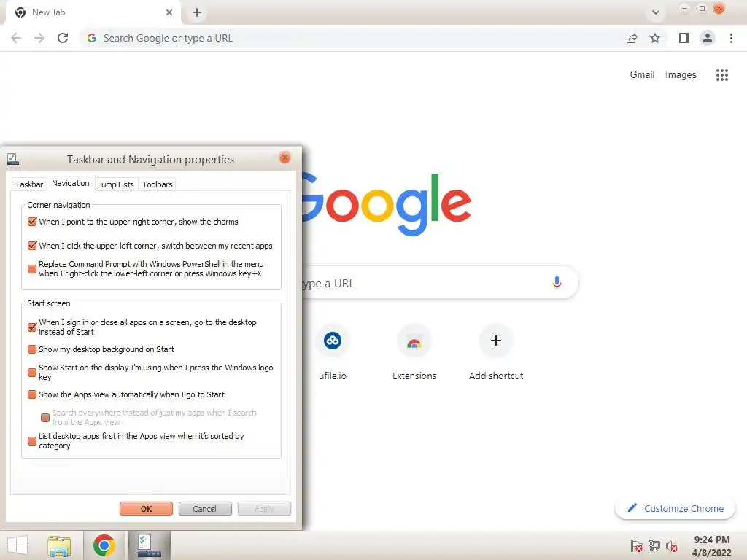Open the Chrome side panel icon
This screenshot has height=560, width=747.
[x=684, y=38]
